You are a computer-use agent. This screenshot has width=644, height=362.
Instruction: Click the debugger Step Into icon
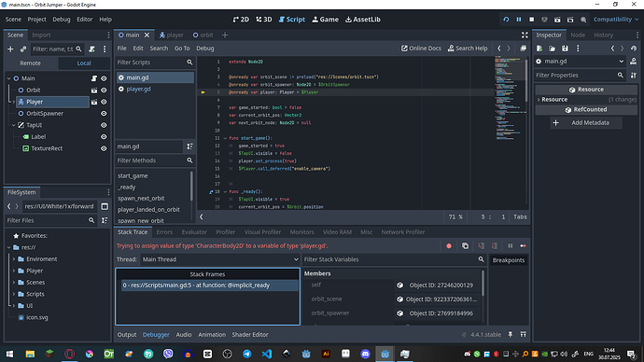[x=481, y=246]
